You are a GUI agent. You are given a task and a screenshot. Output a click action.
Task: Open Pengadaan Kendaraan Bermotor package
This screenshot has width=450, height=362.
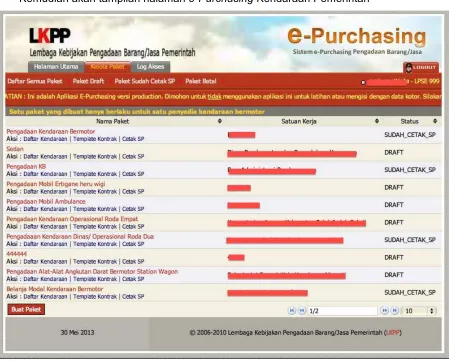click(x=51, y=131)
